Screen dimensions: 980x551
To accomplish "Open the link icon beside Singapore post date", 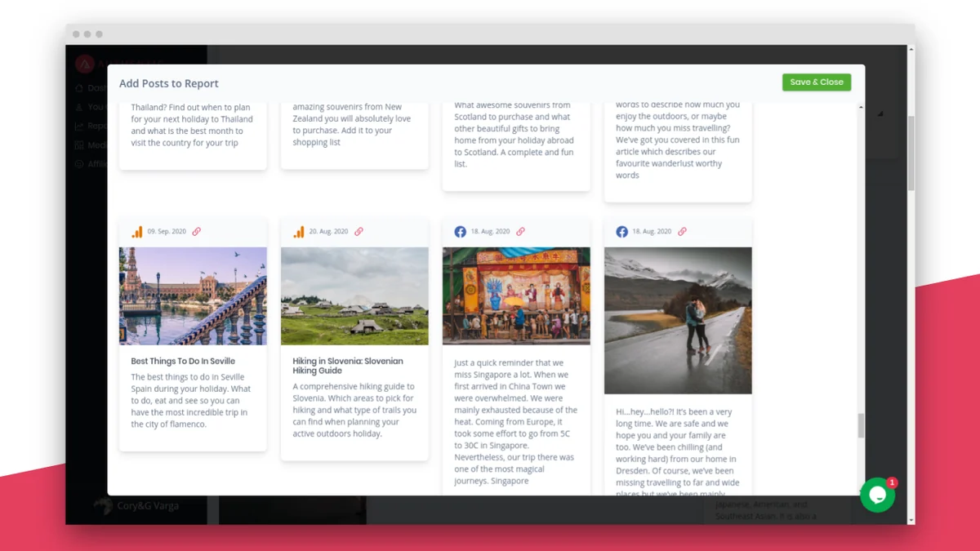I will click(x=520, y=232).
